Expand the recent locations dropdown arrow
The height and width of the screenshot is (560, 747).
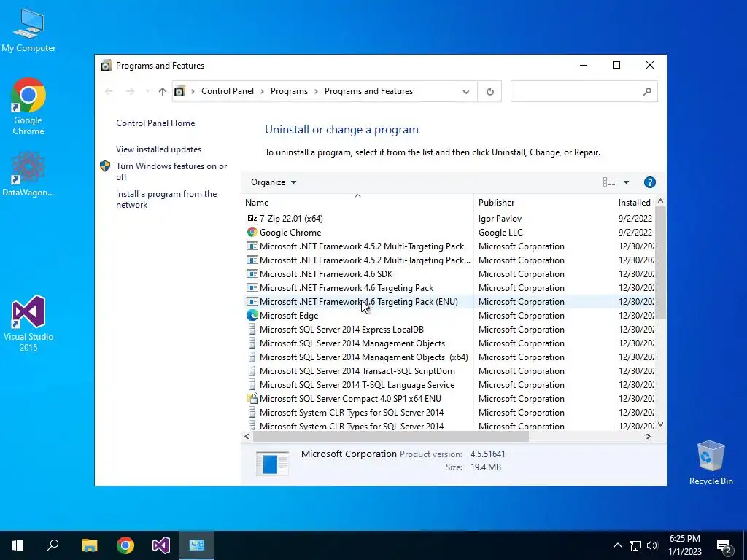coord(147,91)
